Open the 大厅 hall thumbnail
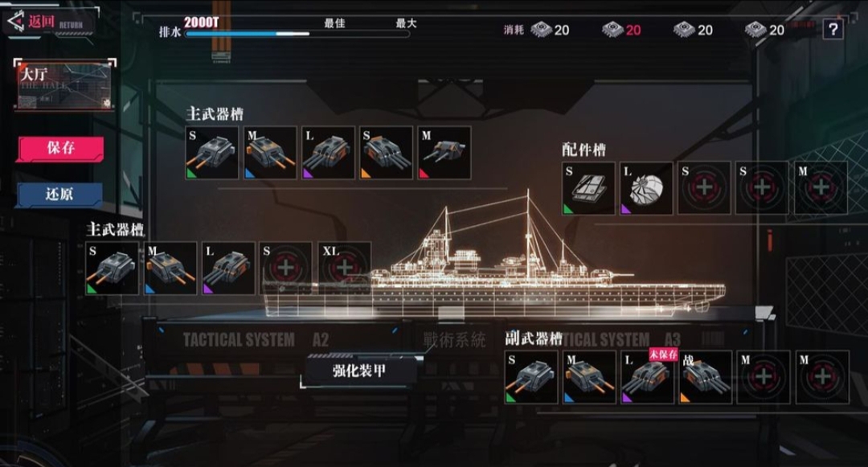This screenshot has width=868, height=467. [x=65, y=84]
